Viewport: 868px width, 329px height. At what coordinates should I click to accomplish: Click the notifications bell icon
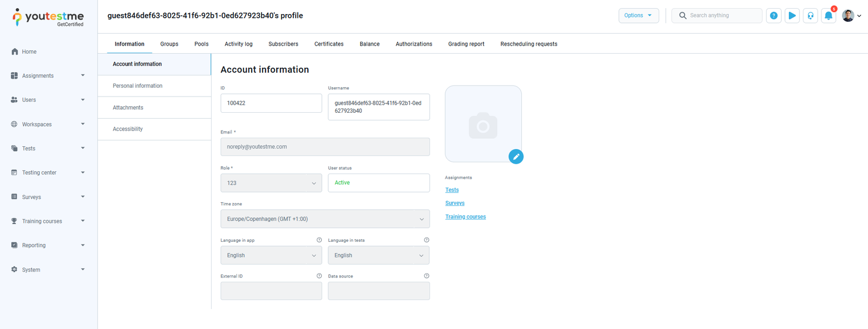coord(828,16)
